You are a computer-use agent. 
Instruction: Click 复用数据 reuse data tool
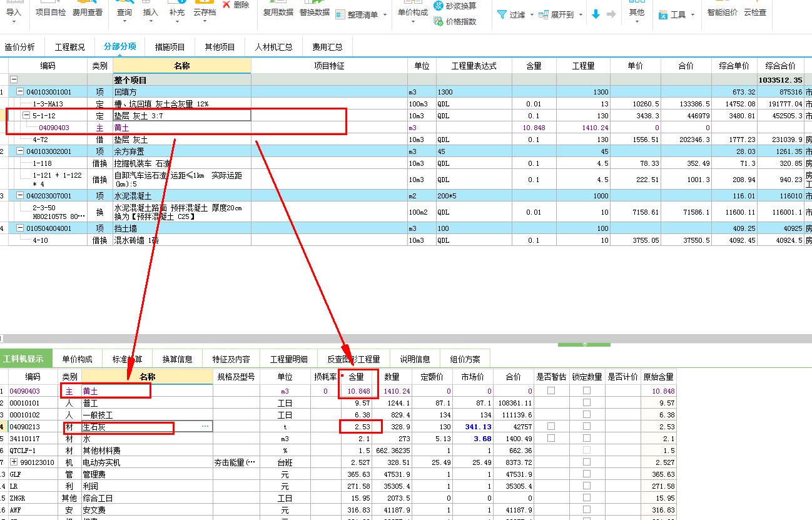click(278, 12)
